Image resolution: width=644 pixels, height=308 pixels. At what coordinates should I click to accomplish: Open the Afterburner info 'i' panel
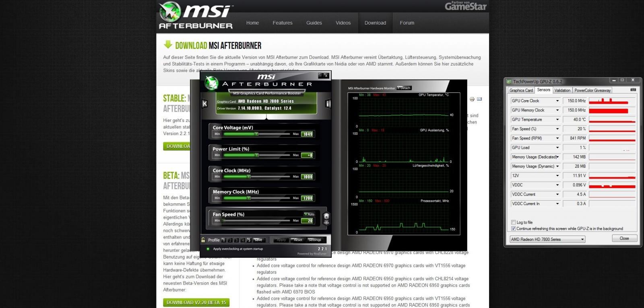click(328, 104)
